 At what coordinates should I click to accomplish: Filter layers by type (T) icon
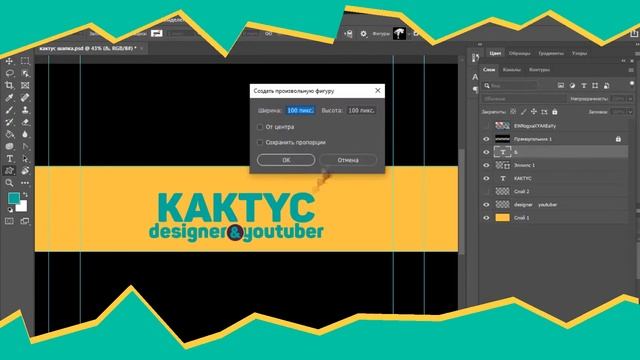(584, 85)
